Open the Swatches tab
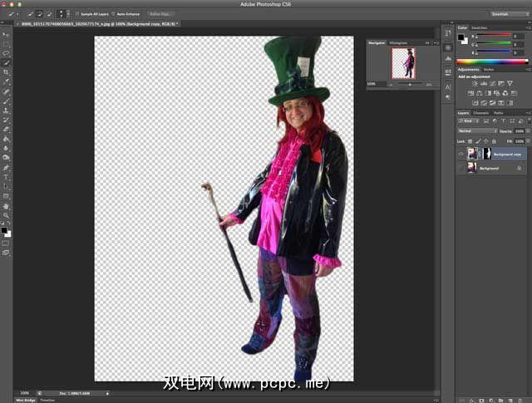 pos(478,28)
